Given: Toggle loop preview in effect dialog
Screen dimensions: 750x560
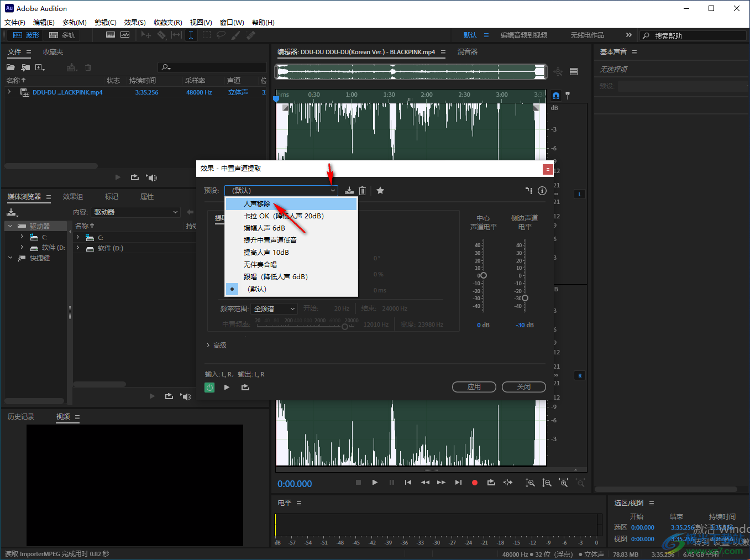Looking at the screenshot, I should [x=245, y=388].
